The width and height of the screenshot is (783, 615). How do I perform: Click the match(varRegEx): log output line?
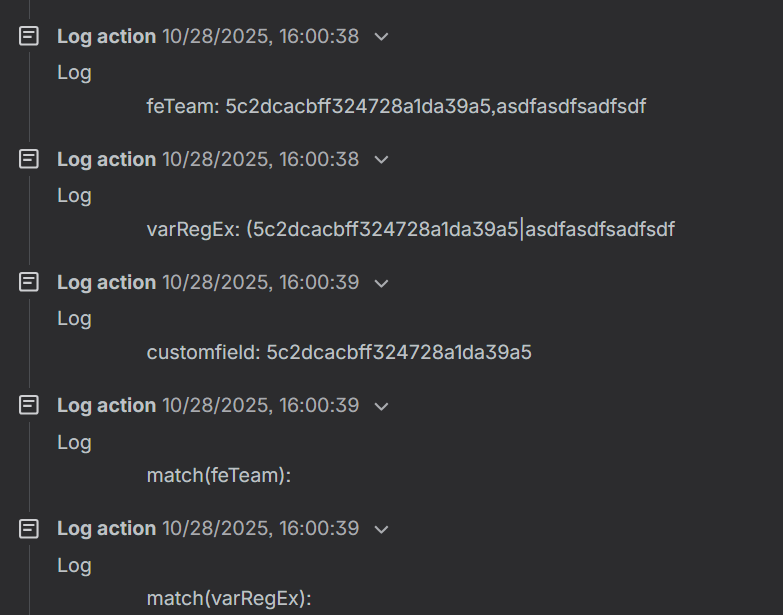[x=229, y=598]
